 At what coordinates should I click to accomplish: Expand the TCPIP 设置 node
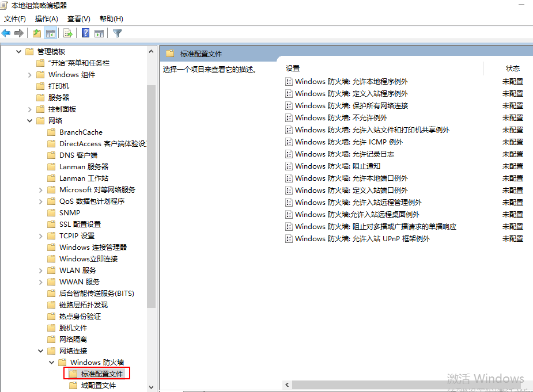40,236
